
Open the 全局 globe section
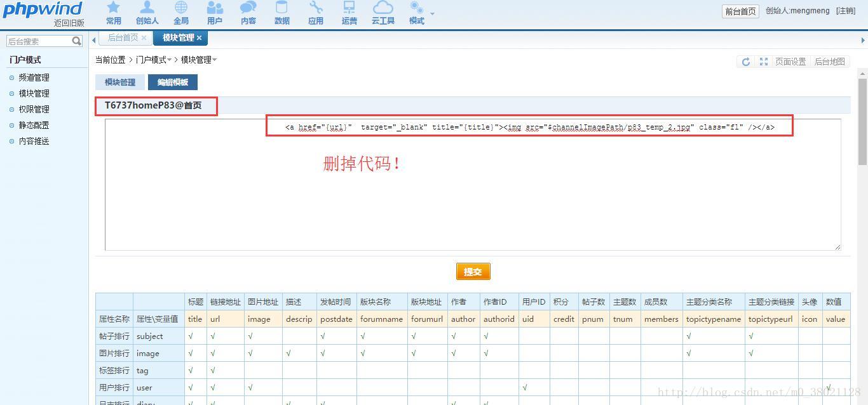[181, 13]
